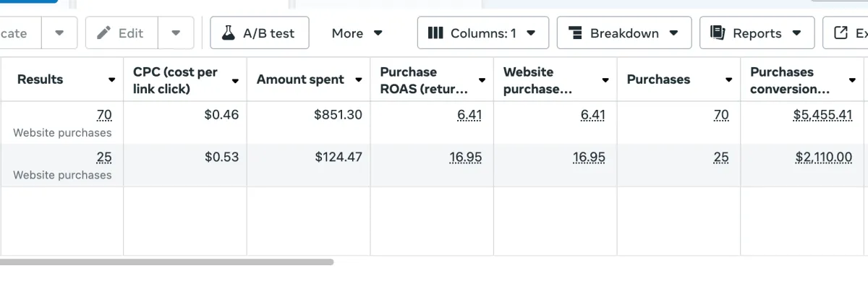Click the horizontal scrollbar below the table
The image size is (868, 297).
coord(166,262)
